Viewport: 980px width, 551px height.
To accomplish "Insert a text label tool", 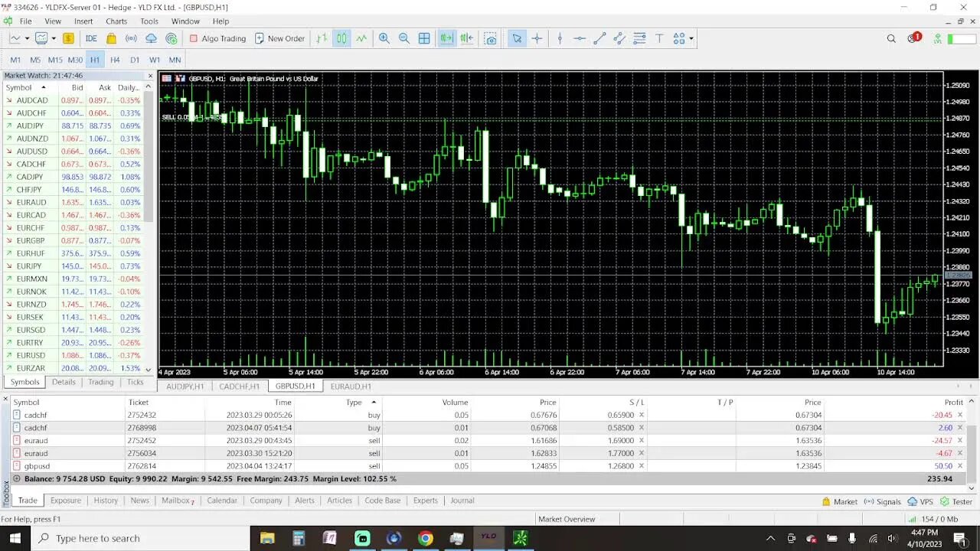I will (x=659, y=38).
